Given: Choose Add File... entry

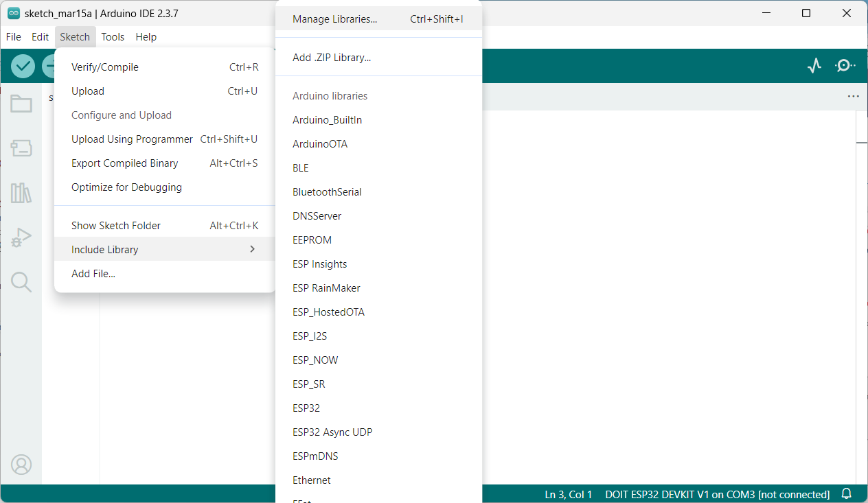Looking at the screenshot, I should [x=165, y=274].
